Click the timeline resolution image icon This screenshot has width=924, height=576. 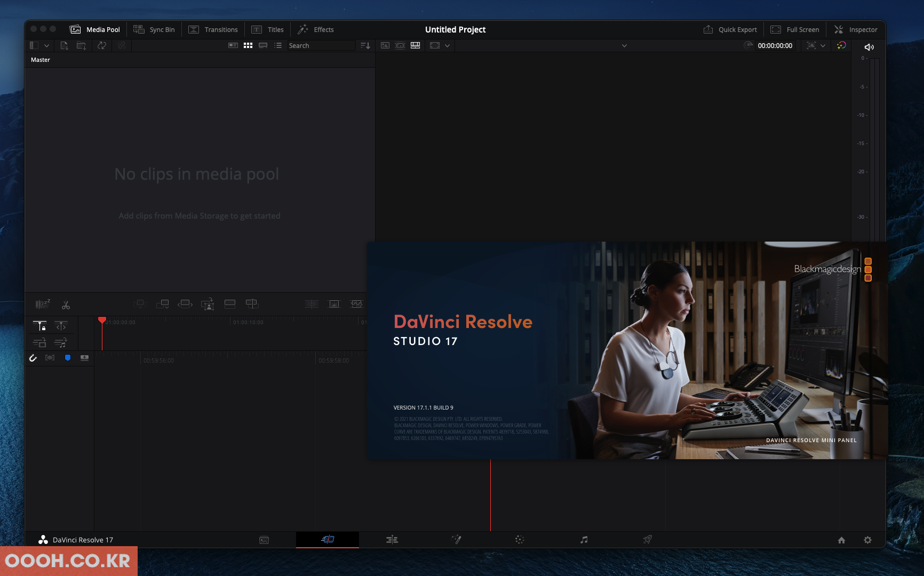(811, 46)
